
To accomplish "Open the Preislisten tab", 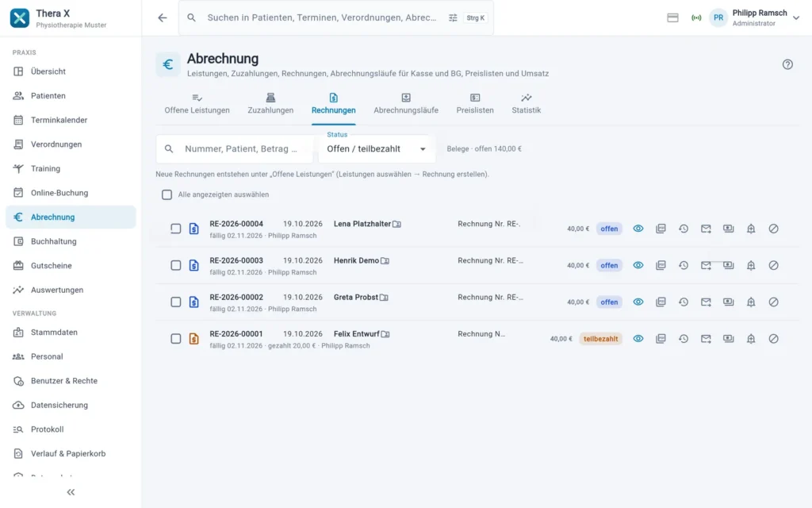I will [x=475, y=104].
